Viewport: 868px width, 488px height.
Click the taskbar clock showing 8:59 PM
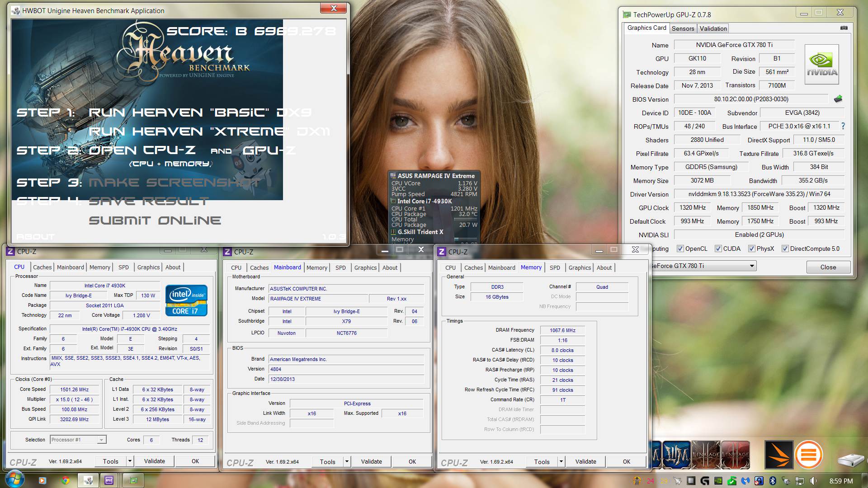(x=841, y=481)
